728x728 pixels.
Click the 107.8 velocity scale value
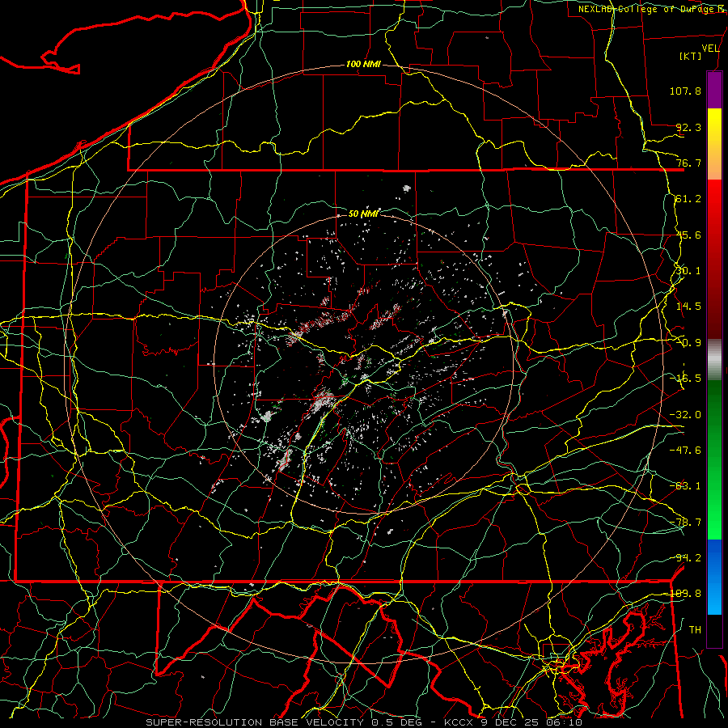pyautogui.click(x=685, y=91)
